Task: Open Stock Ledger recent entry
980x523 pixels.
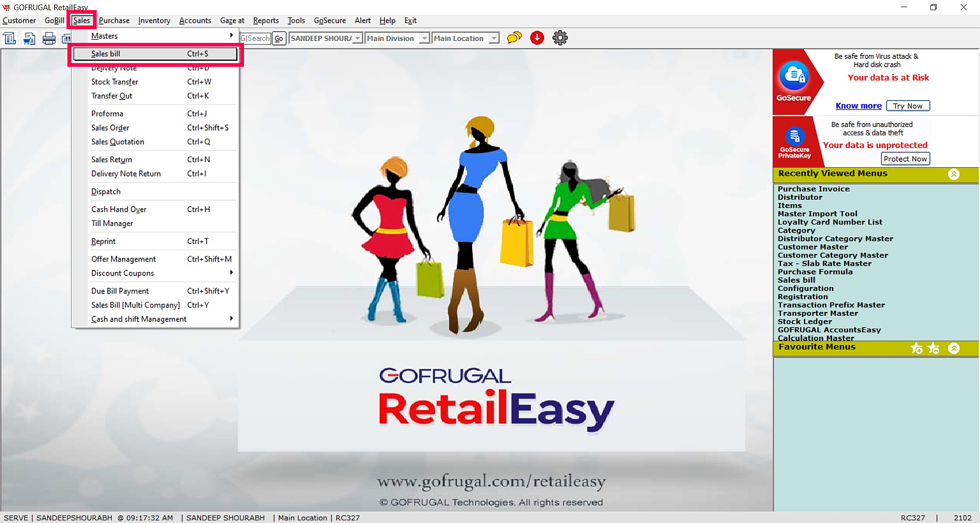Action: click(x=804, y=321)
